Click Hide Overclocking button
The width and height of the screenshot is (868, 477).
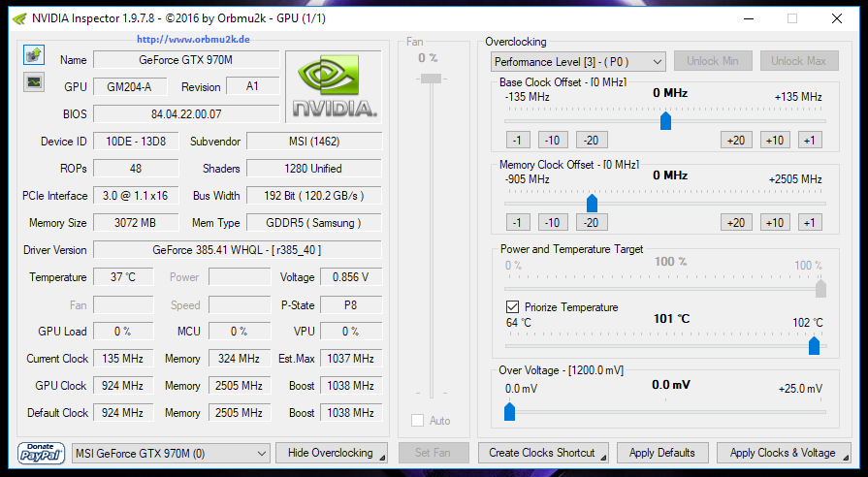tap(331, 453)
